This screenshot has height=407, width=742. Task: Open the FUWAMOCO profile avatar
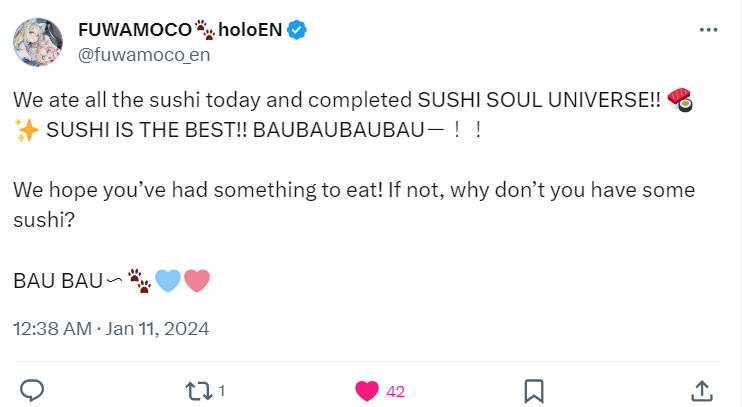pyautogui.click(x=39, y=43)
